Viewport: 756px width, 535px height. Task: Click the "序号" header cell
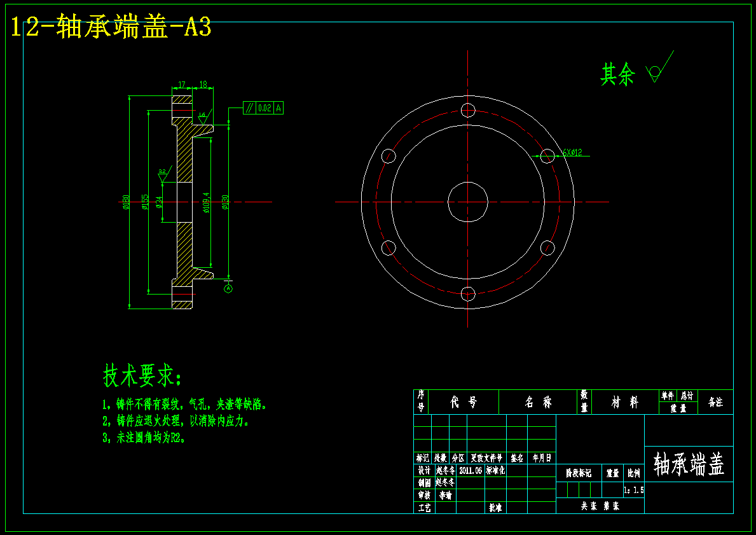421,401
